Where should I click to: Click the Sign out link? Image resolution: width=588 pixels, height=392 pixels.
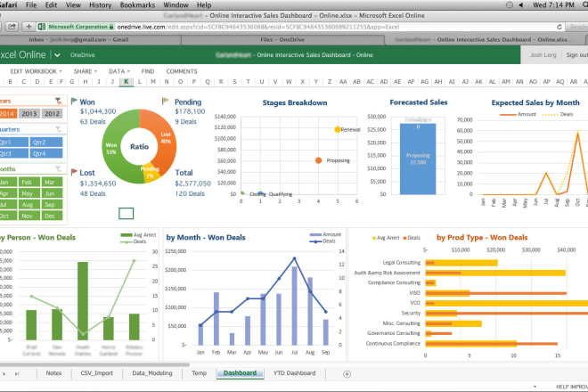coord(576,55)
